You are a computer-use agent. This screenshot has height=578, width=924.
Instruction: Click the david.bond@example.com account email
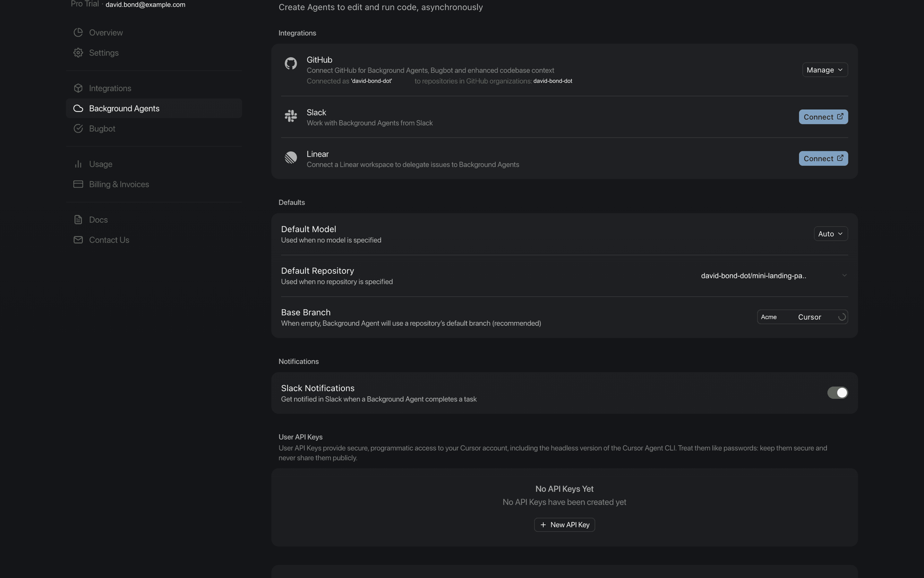click(145, 4)
